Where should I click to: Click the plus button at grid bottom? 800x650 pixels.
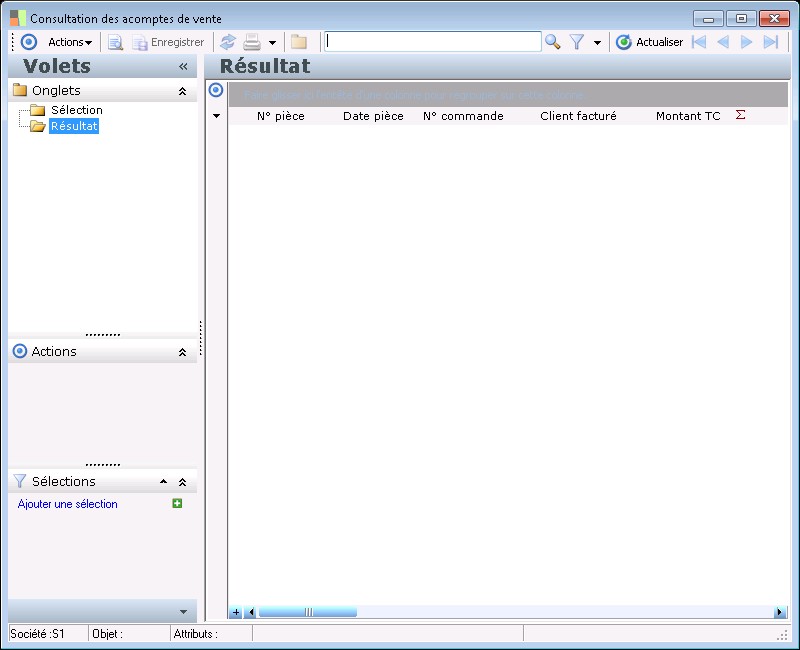236,612
